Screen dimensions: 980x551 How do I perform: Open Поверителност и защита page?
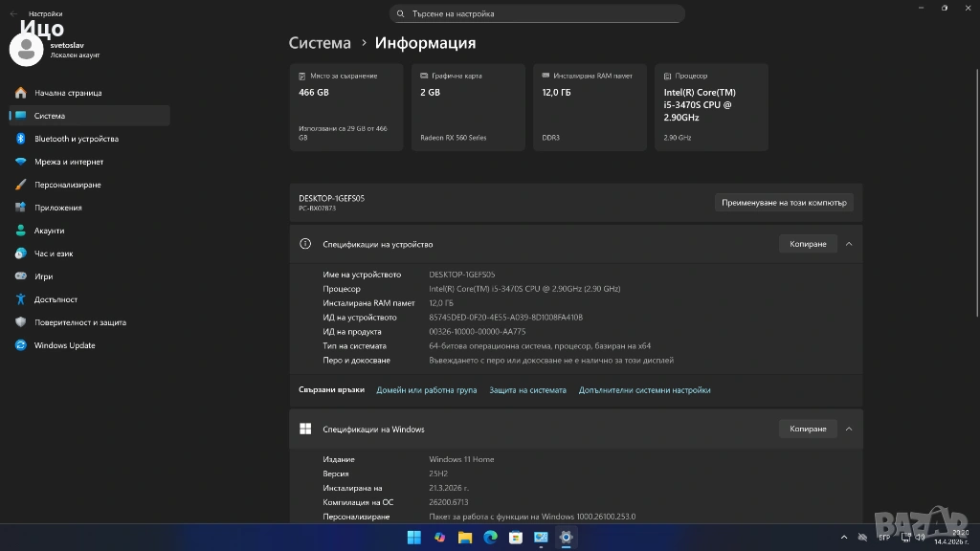tap(79, 322)
